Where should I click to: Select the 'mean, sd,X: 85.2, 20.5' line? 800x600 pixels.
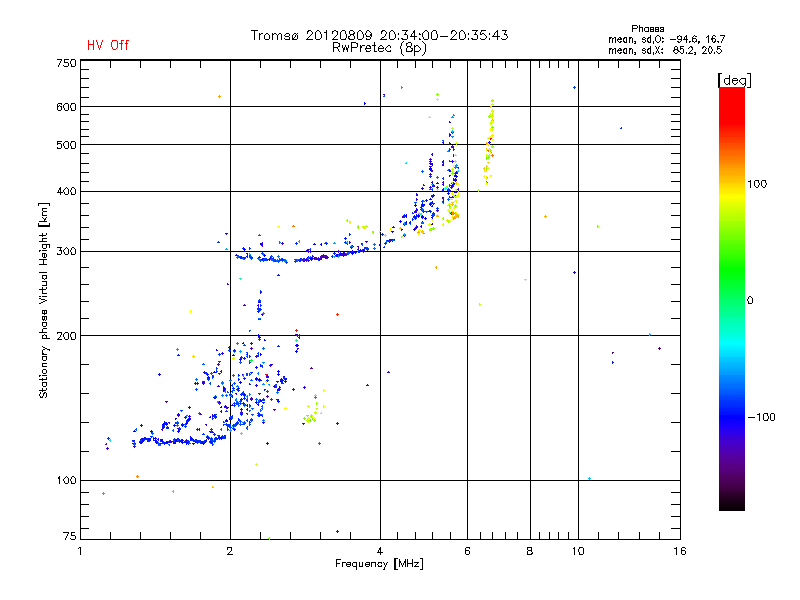pos(665,50)
